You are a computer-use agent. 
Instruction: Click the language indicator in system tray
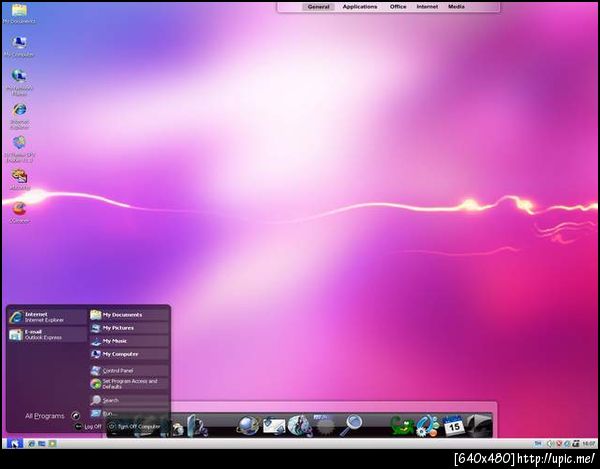(x=538, y=444)
